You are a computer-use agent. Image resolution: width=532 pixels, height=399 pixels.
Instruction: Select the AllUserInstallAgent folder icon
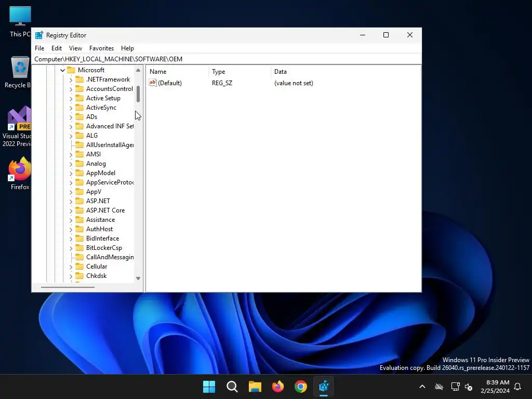[x=79, y=145]
